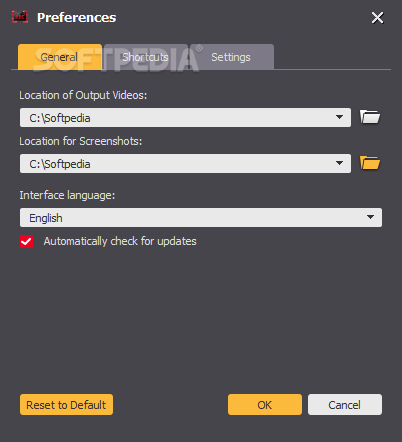Cancel the preference changes
Viewport: 402px width, 442px height.
click(345, 405)
